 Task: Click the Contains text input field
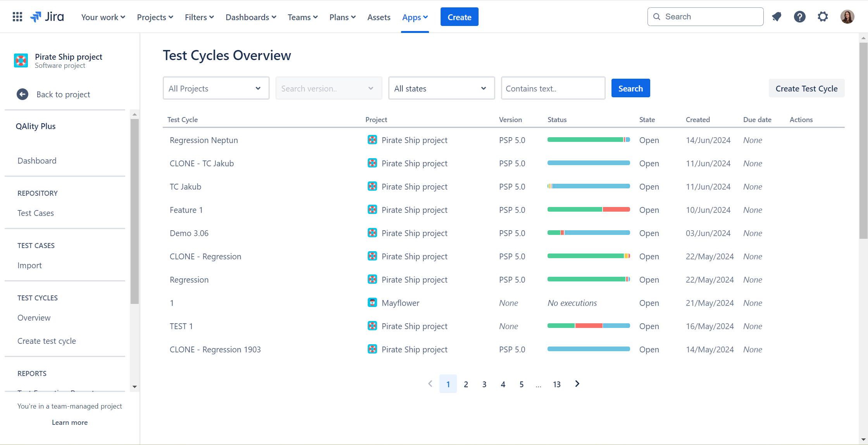click(553, 88)
